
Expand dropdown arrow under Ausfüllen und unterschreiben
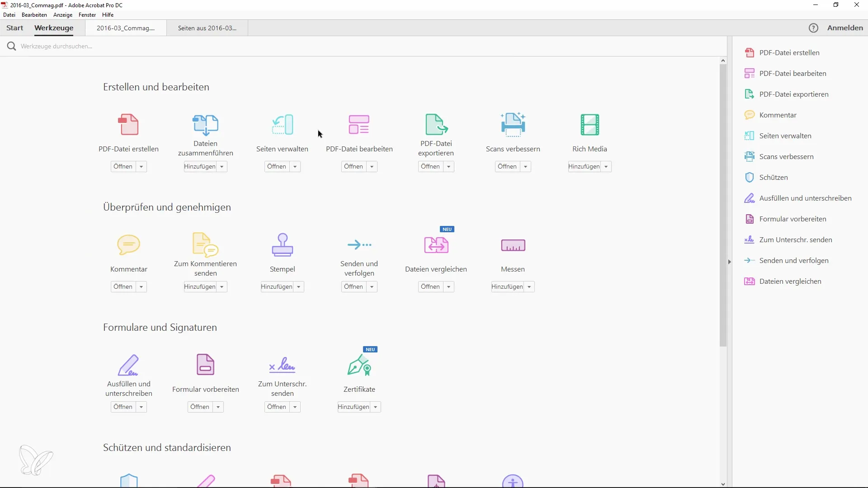click(x=141, y=407)
